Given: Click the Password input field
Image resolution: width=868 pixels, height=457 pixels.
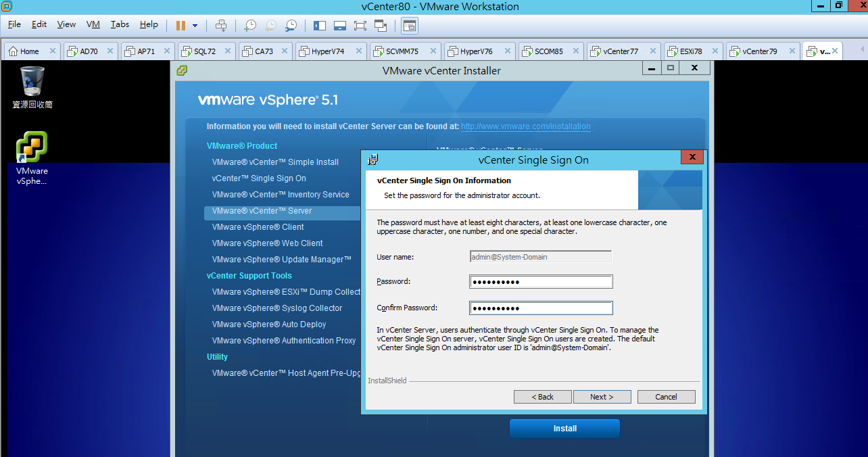Looking at the screenshot, I should coord(541,282).
